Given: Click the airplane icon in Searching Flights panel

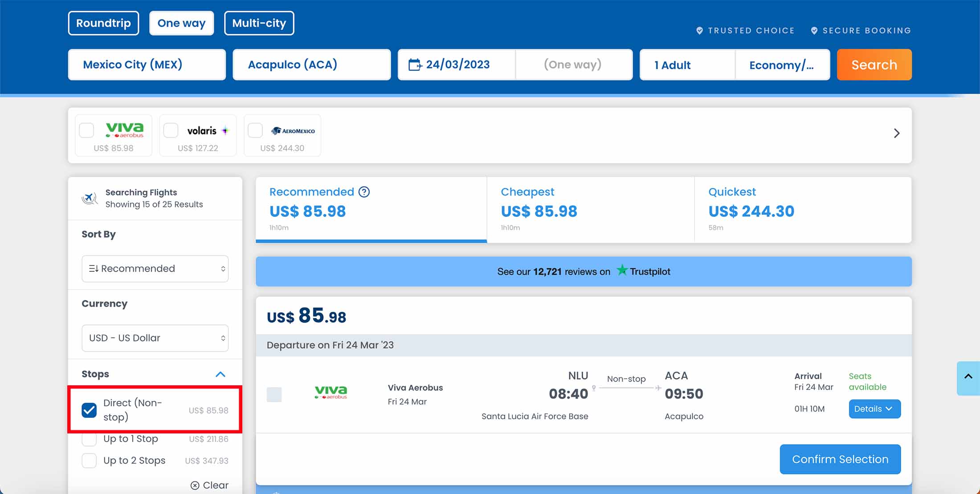Looking at the screenshot, I should click(90, 198).
